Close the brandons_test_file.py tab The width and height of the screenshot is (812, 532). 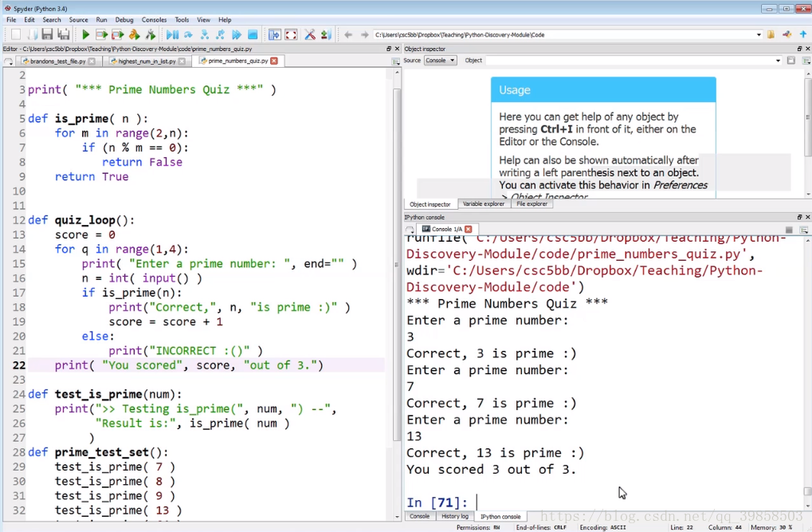pyautogui.click(x=92, y=61)
